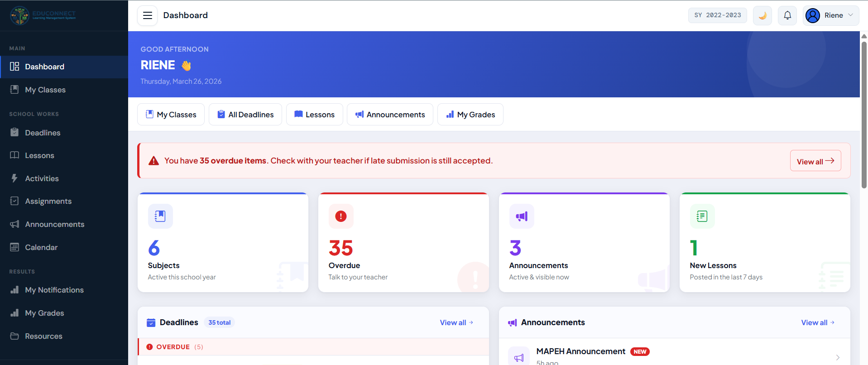
Task: Click the Dashboard page title
Action: point(186,15)
